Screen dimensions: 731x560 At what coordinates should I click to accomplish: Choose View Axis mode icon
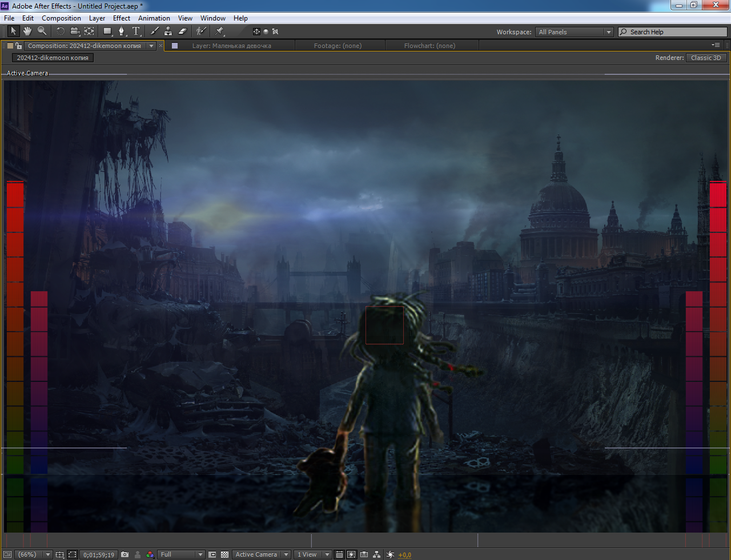pyautogui.click(x=275, y=31)
